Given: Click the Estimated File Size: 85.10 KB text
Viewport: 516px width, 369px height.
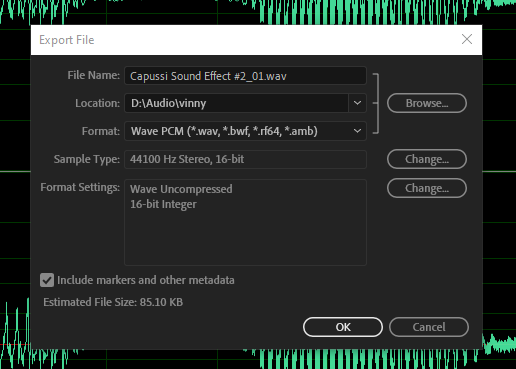Looking at the screenshot, I should (x=113, y=302).
